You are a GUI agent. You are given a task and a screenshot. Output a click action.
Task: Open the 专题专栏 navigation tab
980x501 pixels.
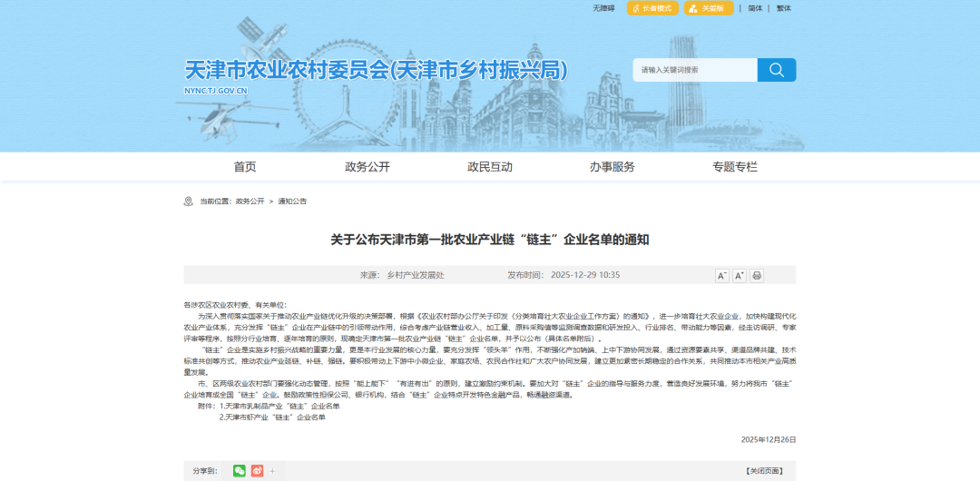pyautogui.click(x=735, y=167)
